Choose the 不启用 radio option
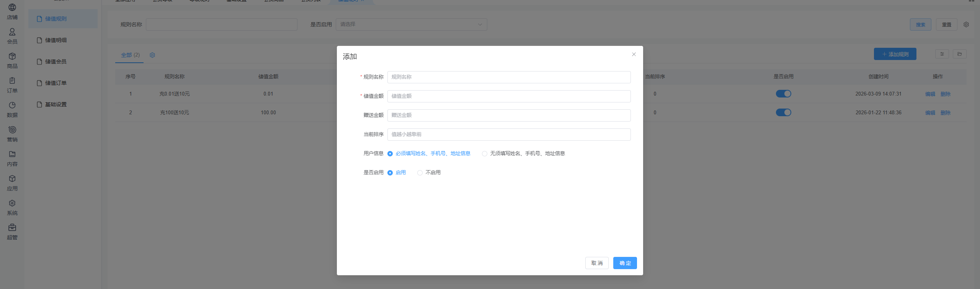Screen dimensions: 980x289 pyautogui.click(x=429, y=172)
